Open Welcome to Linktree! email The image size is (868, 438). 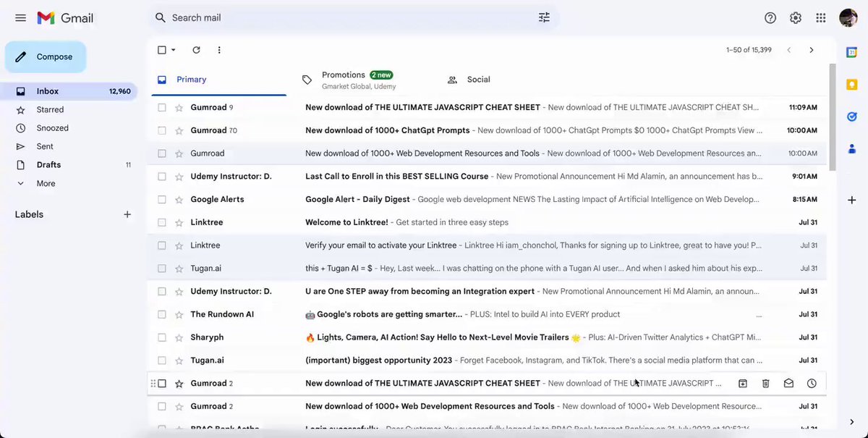pos(487,222)
